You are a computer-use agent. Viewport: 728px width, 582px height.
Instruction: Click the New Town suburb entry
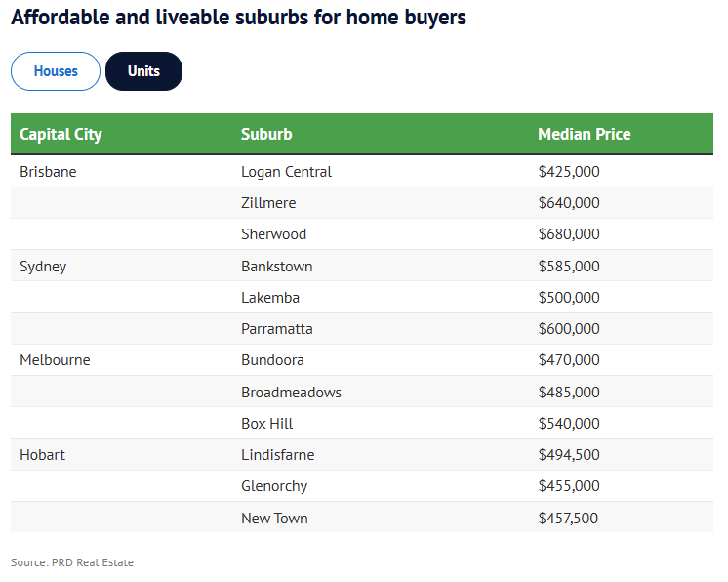[x=274, y=519]
